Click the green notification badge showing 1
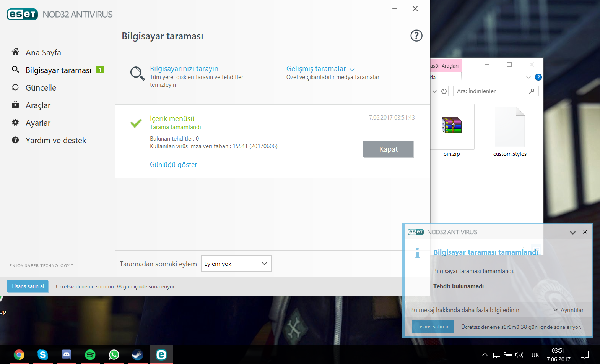Image resolution: width=600 pixels, height=364 pixels. click(100, 70)
